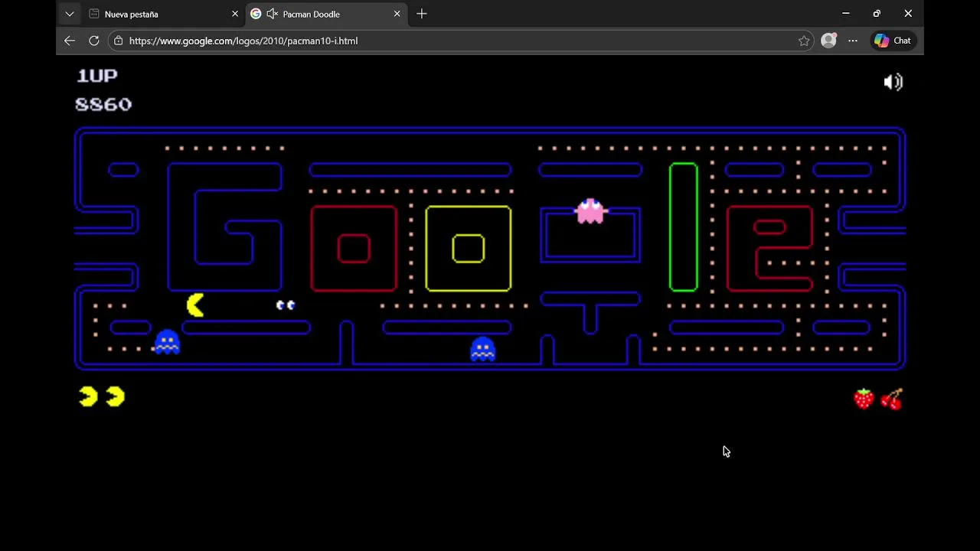Bookmark this page with the star icon
980x551 pixels.
point(804,41)
